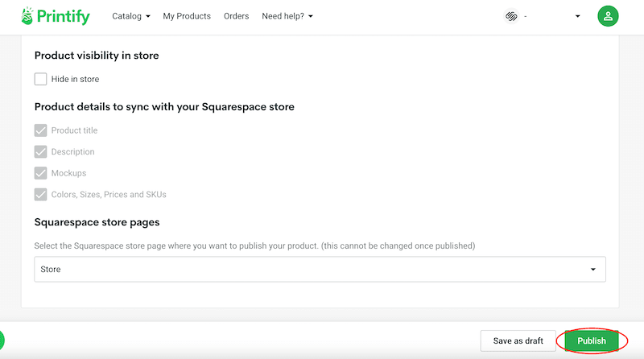Go to My Products
Viewport: 644px width, 359px height.
pyautogui.click(x=187, y=16)
